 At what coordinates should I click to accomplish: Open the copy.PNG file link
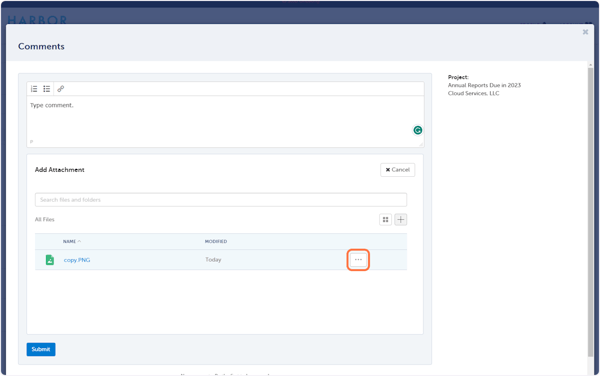(77, 260)
